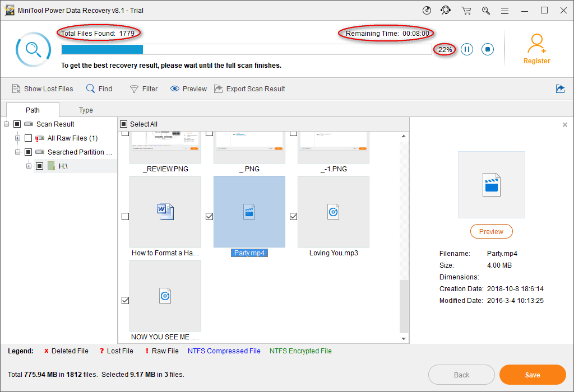Image resolution: width=574 pixels, height=392 pixels.
Task: Select the H:\ drive tree item
Action: click(63, 166)
